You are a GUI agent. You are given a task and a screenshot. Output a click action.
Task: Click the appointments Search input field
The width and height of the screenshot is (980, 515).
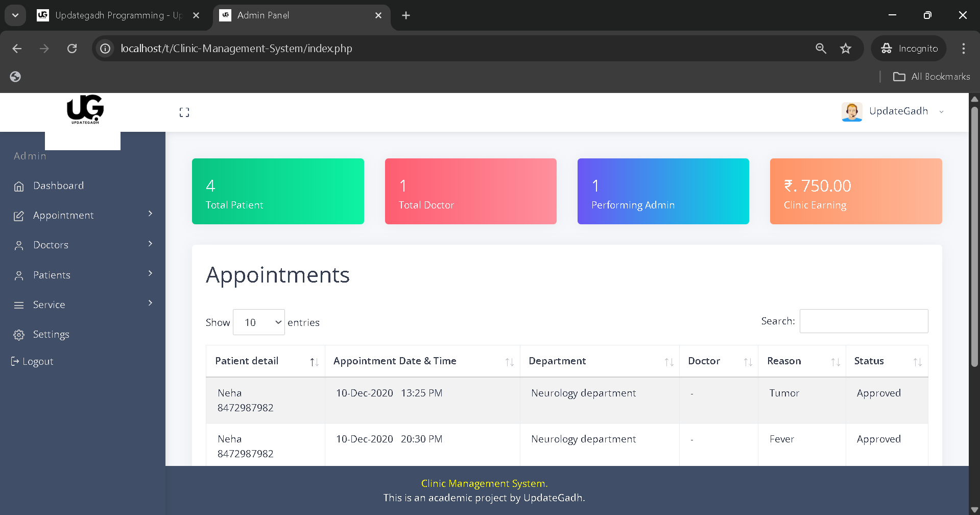point(864,321)
